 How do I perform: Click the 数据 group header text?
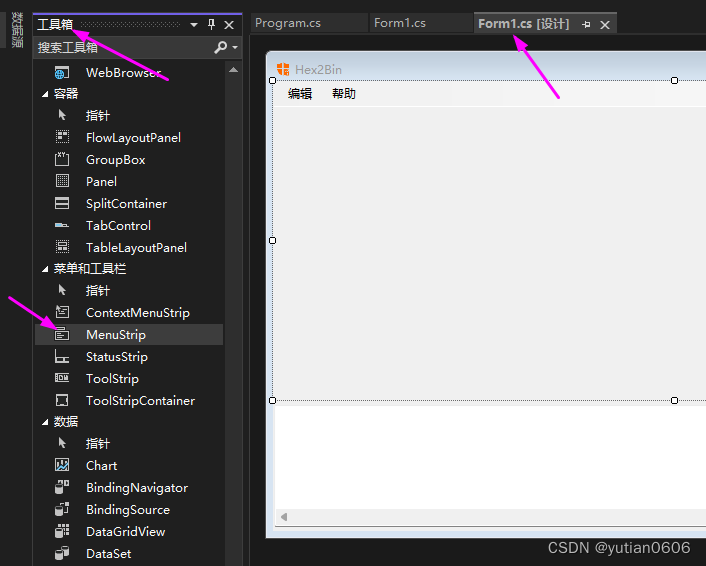pyautogui.click(x=66, y=422)
